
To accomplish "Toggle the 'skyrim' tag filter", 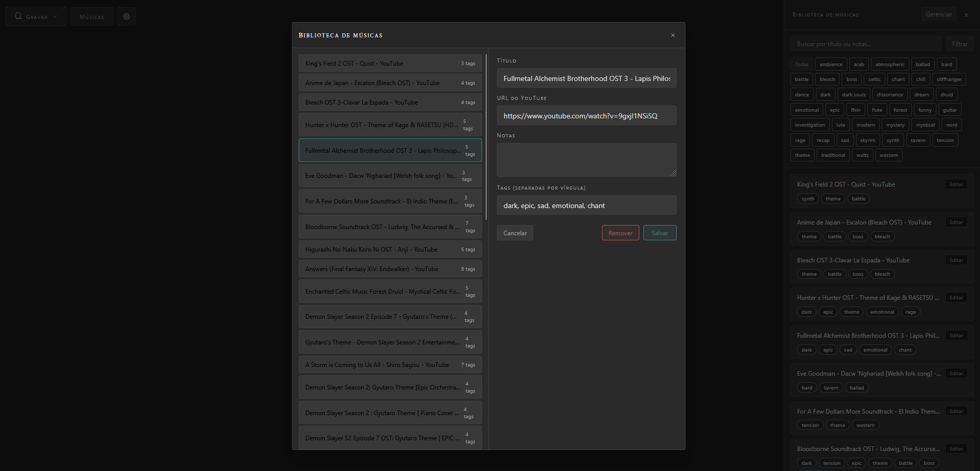I will 867,139.
